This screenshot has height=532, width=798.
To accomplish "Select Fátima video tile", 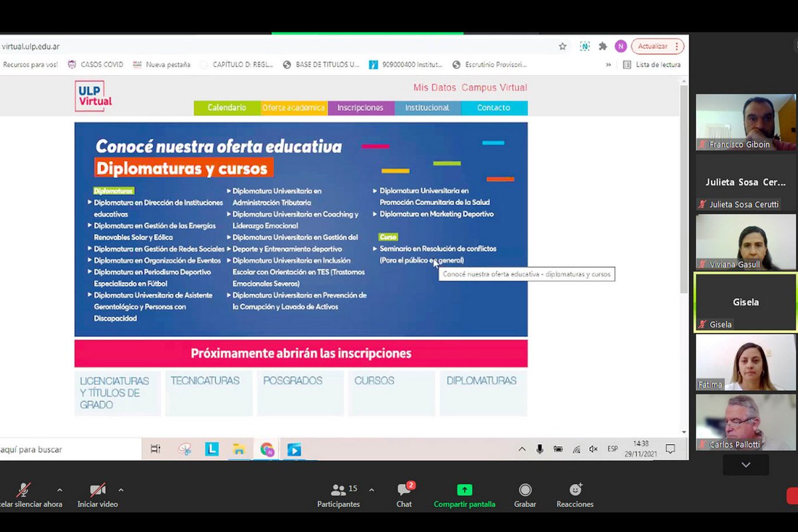I will (745, 362).
